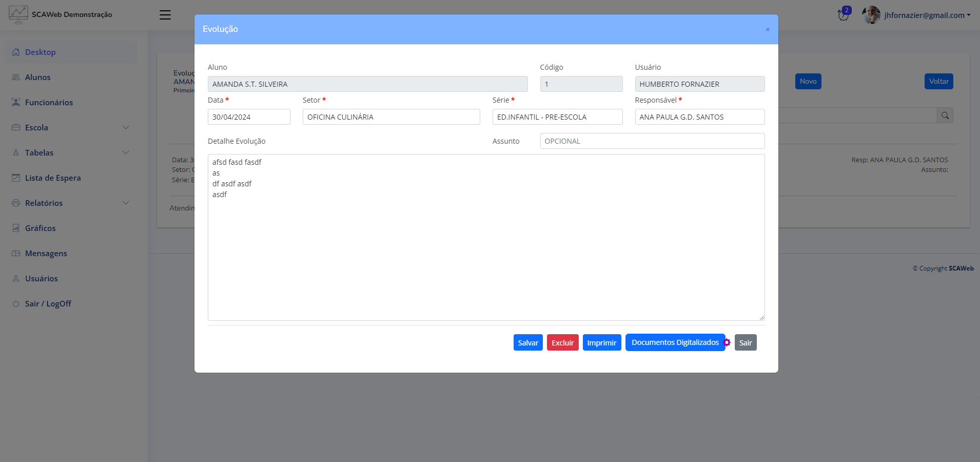Open the jhfornazier@gmail.com account dropdown

927,15
